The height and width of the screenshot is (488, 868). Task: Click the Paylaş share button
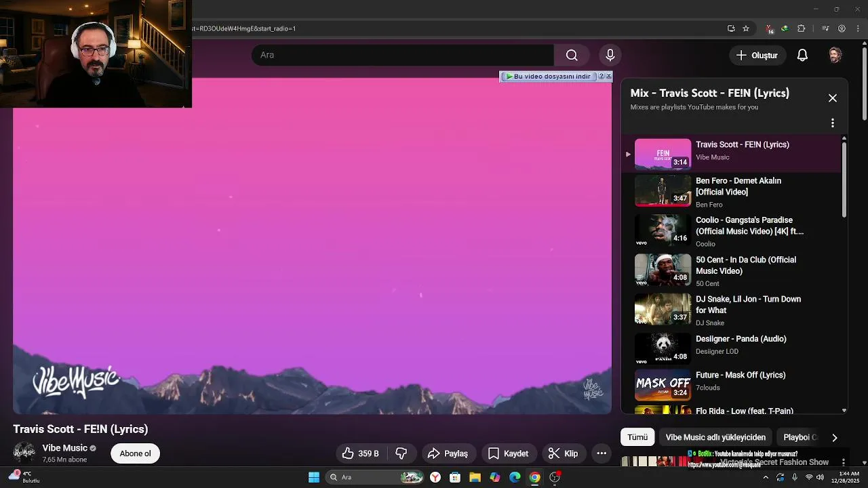tap(448, 453)
